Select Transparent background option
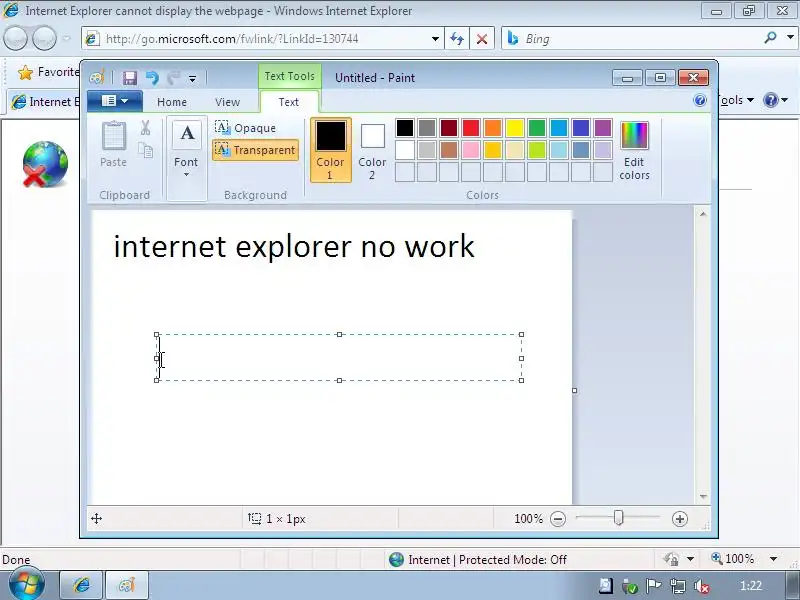The width and height of the screenshot is (800, 600). tap(255, 150)
